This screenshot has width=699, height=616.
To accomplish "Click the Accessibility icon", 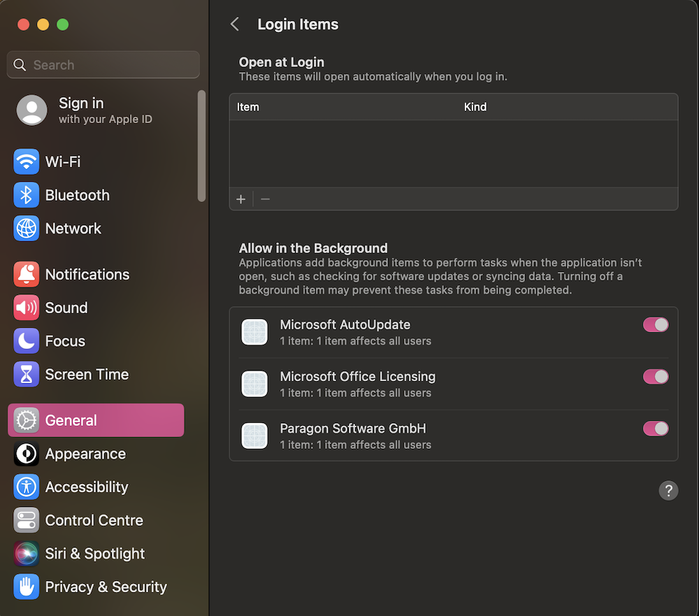I will [27, 487].
